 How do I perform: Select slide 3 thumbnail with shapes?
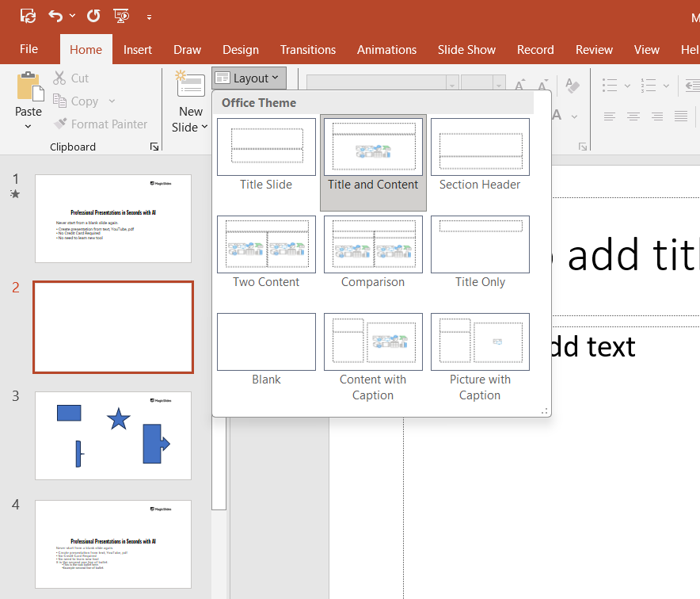click(x=113, y=435)
